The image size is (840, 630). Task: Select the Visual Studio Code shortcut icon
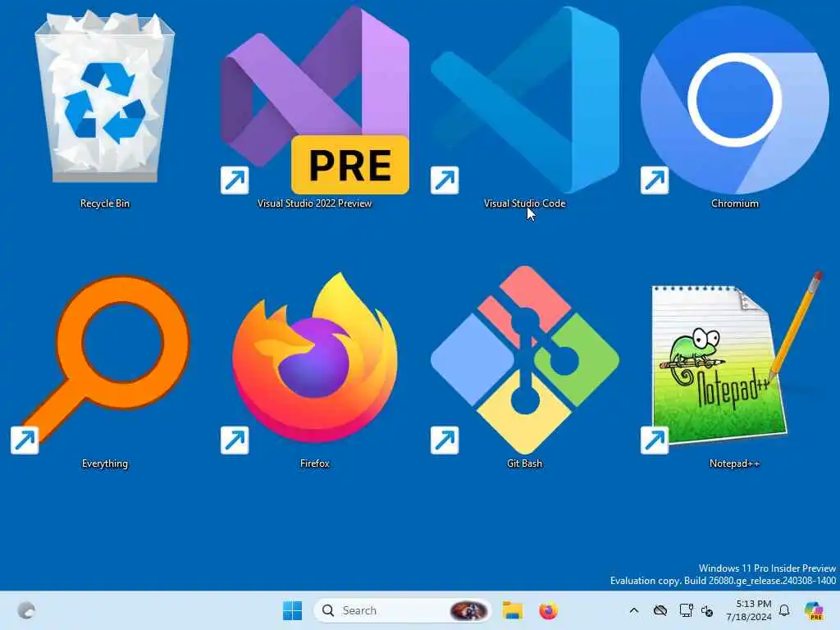click(525, 100)
